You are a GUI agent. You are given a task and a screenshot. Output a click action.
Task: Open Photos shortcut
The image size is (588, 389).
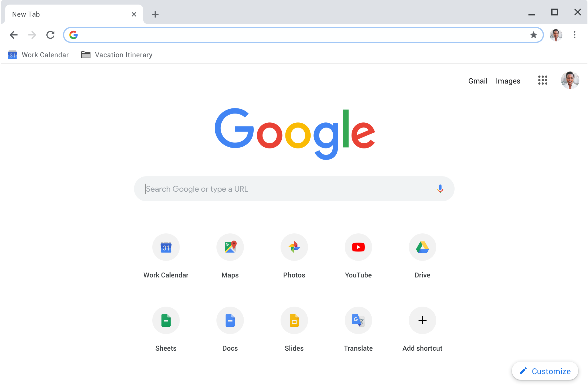(x=294, y=247)
